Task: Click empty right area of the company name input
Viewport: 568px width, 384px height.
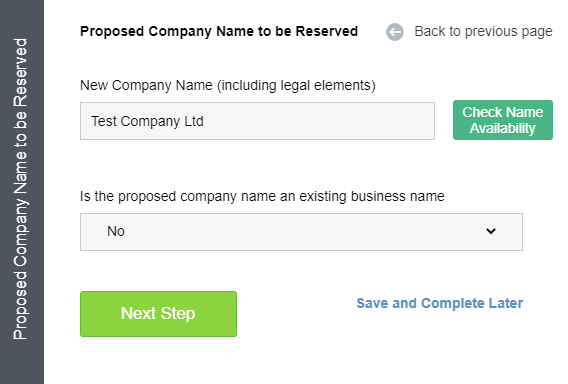Action: click(326, 121)
